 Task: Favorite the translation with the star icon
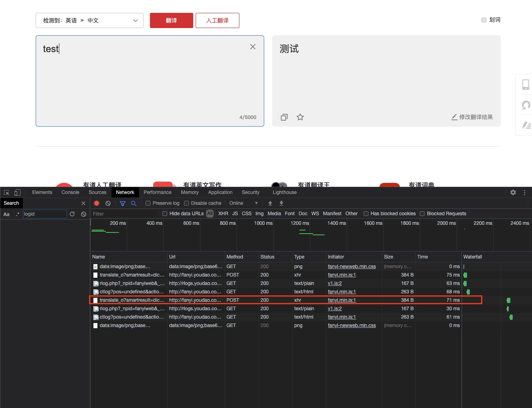coord(300,117)
